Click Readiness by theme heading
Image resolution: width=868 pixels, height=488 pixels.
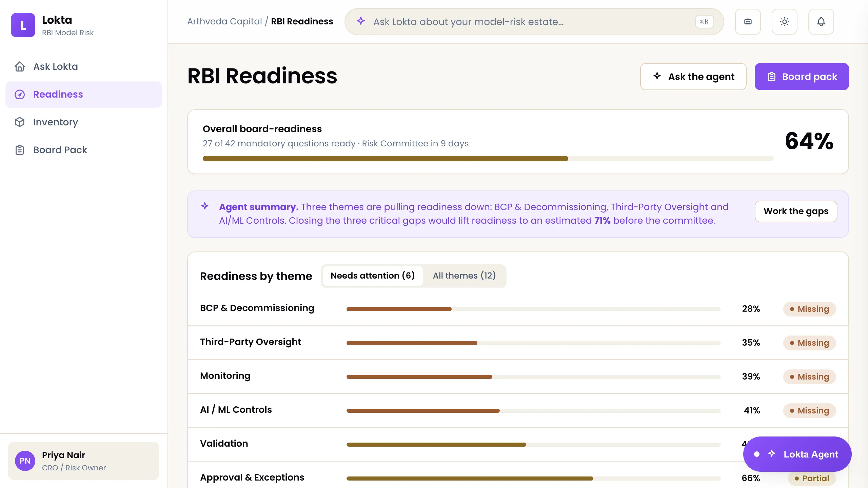click(256, 276)
